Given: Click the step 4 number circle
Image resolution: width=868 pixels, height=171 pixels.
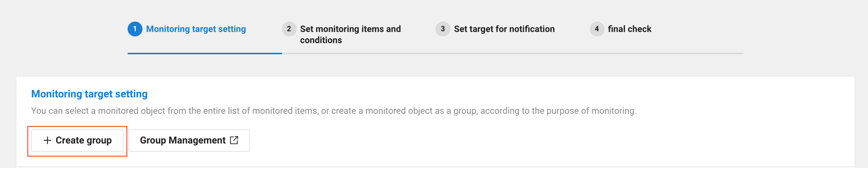Looking at the screenshot, I should point(597,29).
